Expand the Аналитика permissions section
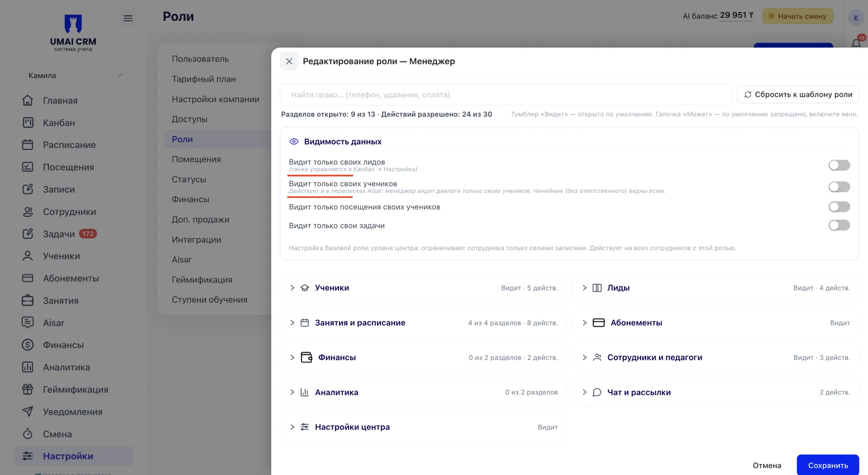This screenshot has width=868, height=475. click(x=423, y=392)
